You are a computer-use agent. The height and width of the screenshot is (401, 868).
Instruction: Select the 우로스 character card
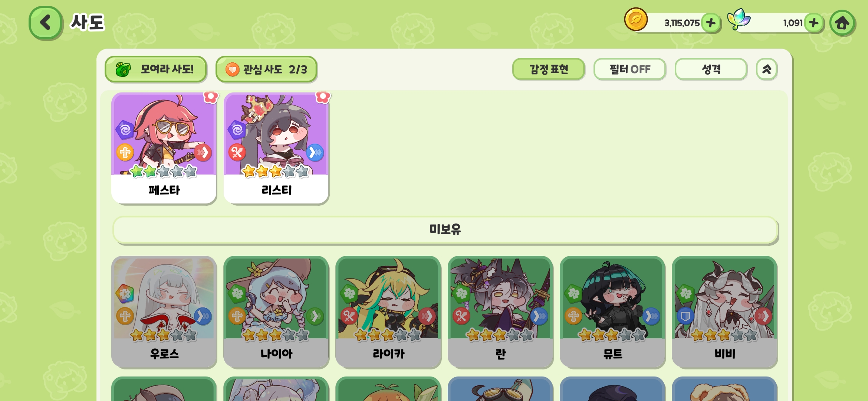164,312
